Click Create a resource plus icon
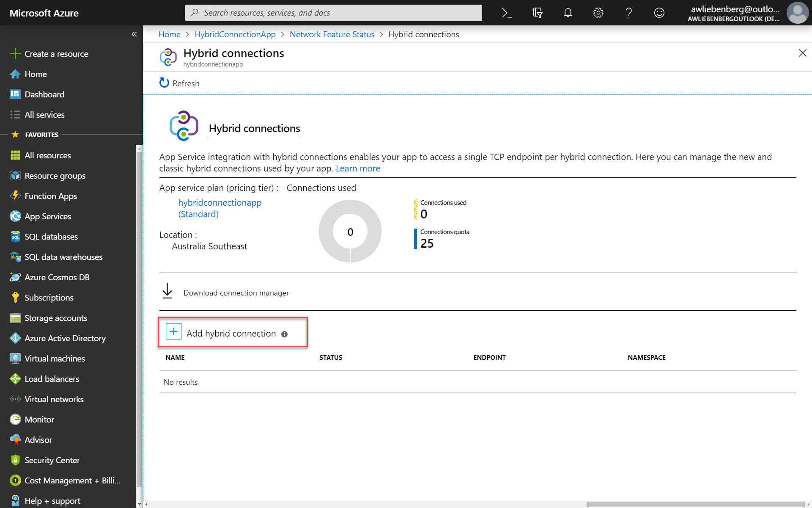 pos(15,54)
